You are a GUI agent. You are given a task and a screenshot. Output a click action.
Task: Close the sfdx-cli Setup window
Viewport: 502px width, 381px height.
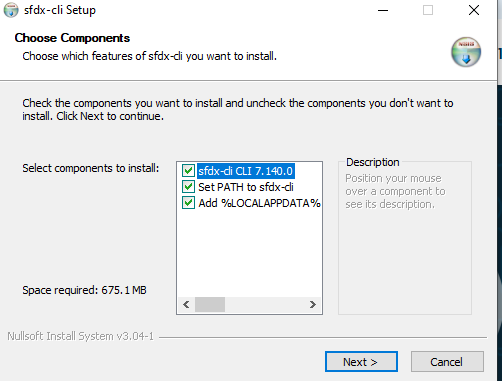tap(474, 10)
